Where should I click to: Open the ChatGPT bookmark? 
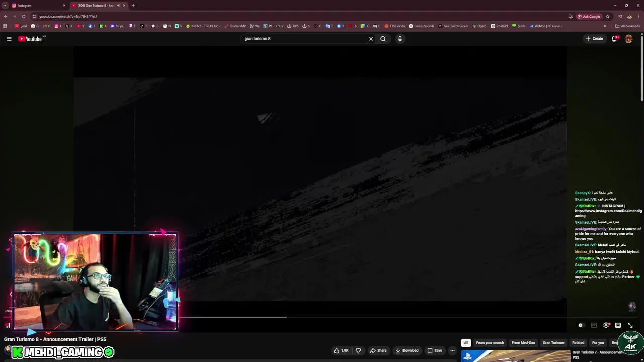[500, 26]
